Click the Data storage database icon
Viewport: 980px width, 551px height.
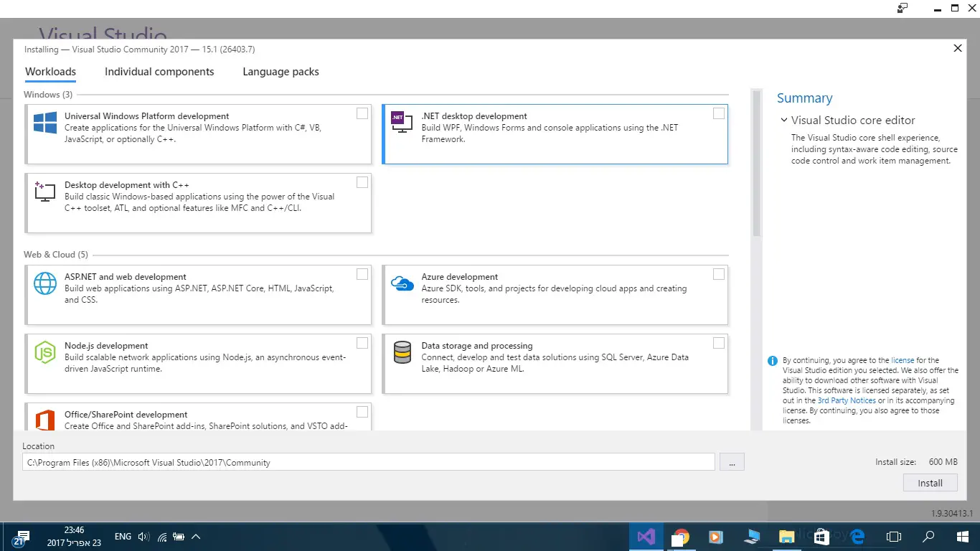tap(402, 352)
